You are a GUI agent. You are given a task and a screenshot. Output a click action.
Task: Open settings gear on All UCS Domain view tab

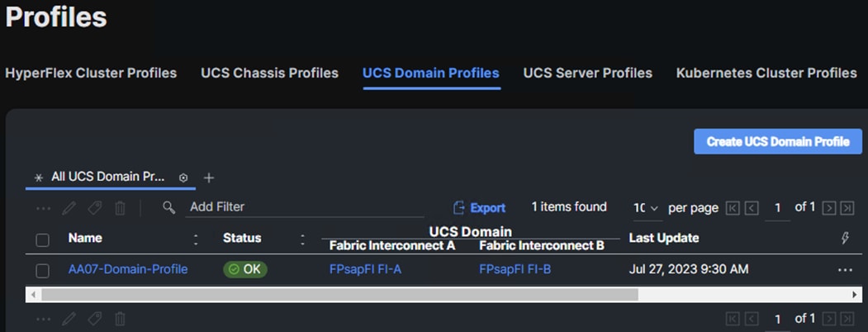pyautogui.click(x=184, y=178)
